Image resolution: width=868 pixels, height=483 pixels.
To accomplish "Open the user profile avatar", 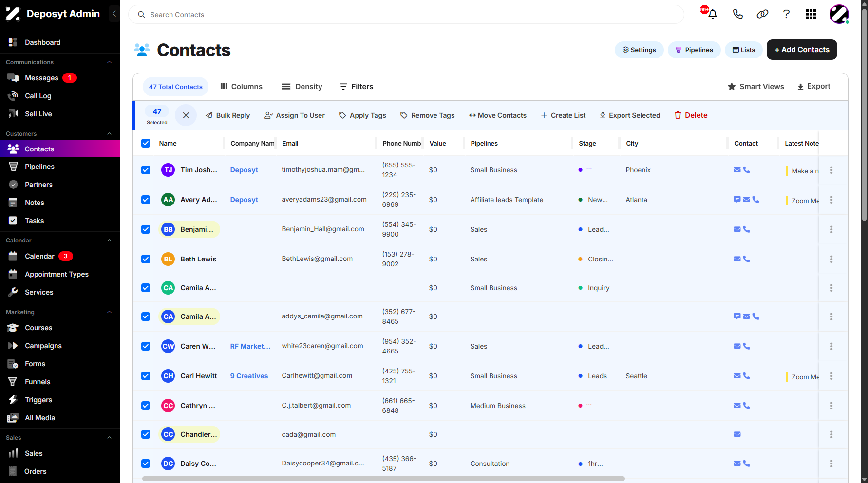I will 839,14.
